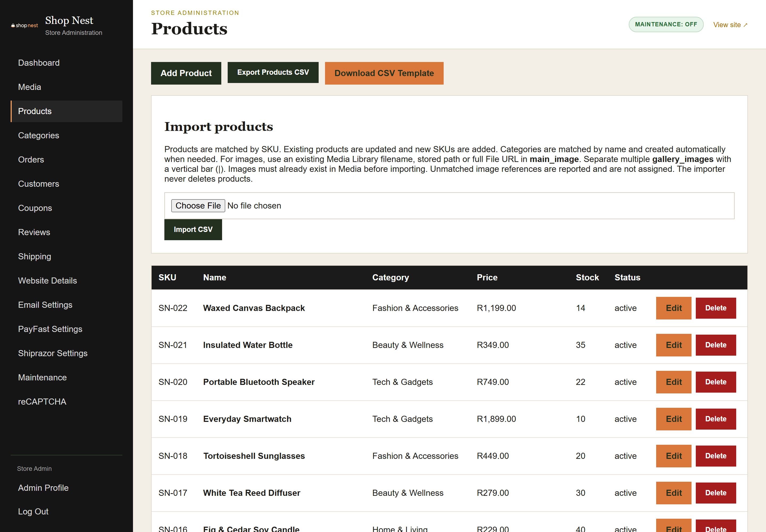Open Admin Profile
This screenshot has height=532, width=766.
(66, 488)
